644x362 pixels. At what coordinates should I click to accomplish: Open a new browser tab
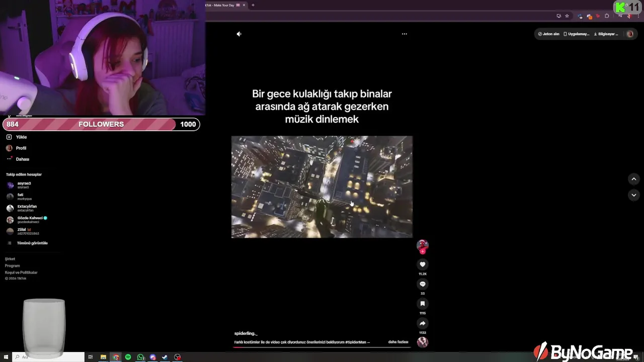[x=253, y=5]
